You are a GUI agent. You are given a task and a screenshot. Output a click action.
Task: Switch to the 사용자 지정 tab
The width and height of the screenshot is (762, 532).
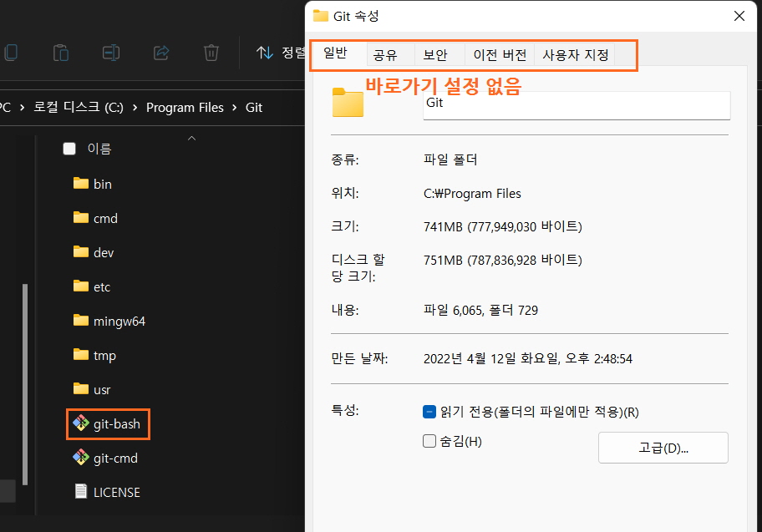[x=576, y=55]
